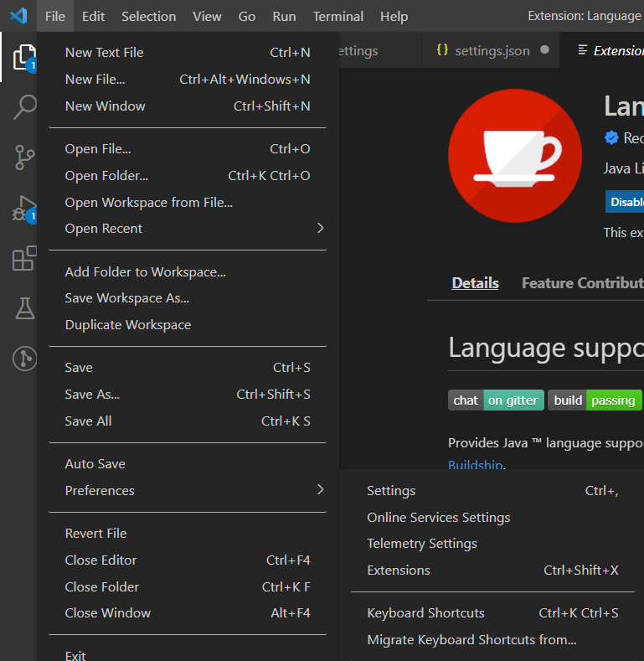644x661 pixels.
Task: Choose Close Editor
Action: (188, 560)
